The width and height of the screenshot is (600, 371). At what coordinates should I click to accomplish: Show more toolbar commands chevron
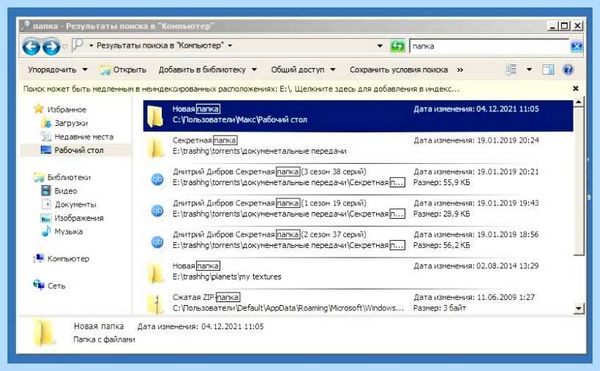460,70
